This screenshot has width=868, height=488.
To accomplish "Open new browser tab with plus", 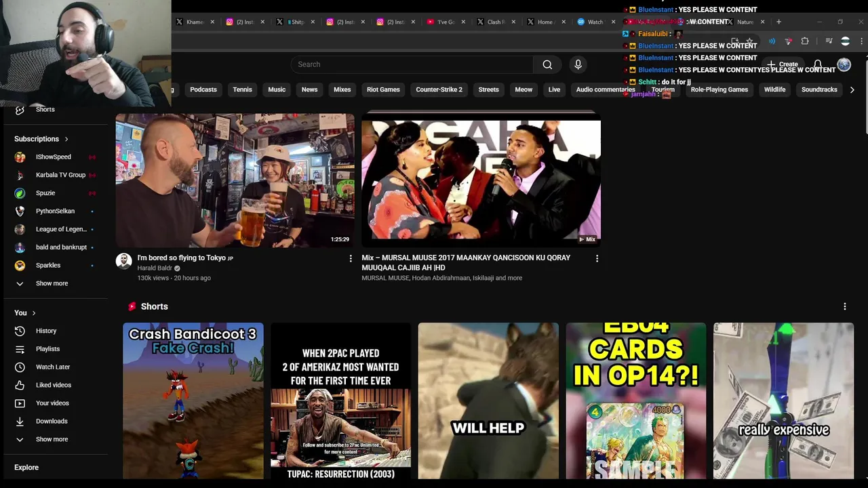I will [x=778, y=22].
